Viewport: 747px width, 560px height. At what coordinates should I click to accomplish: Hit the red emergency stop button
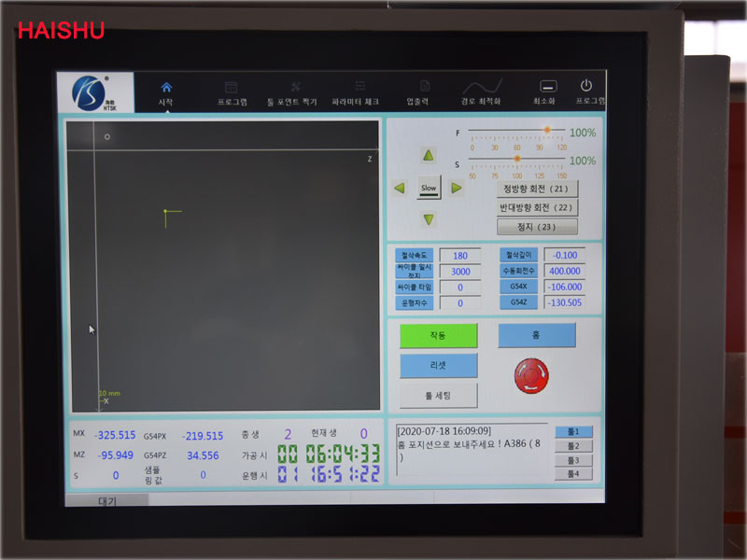(x=531, y=375)
